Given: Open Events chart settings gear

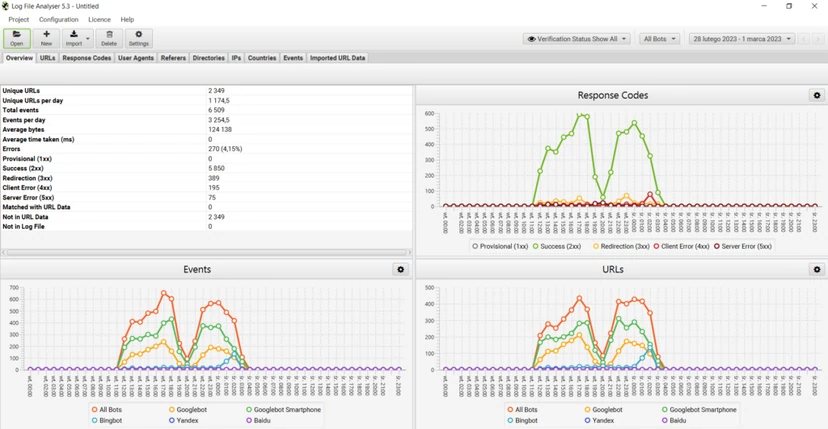Looking at the screenshot, I should [x=401, y=269].
